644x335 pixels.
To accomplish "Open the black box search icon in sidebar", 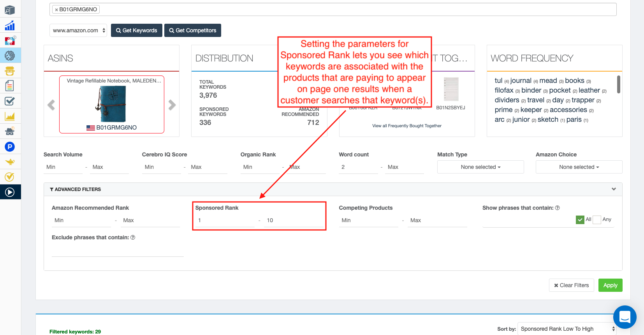I will 10,10.
